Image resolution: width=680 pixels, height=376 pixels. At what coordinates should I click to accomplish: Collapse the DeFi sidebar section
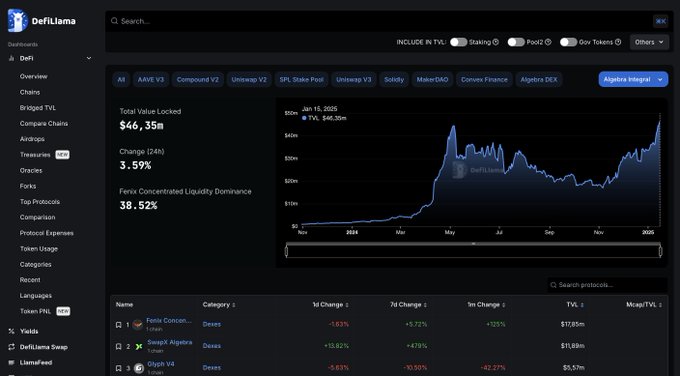pyautogui.click(x=89, y=58)
